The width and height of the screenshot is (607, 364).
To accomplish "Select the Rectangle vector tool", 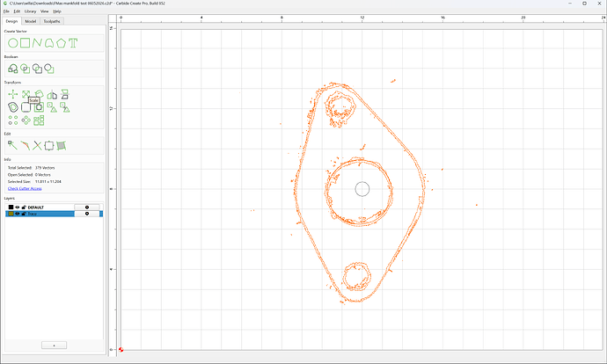I will pyautogui.click(x=26, y=43).
